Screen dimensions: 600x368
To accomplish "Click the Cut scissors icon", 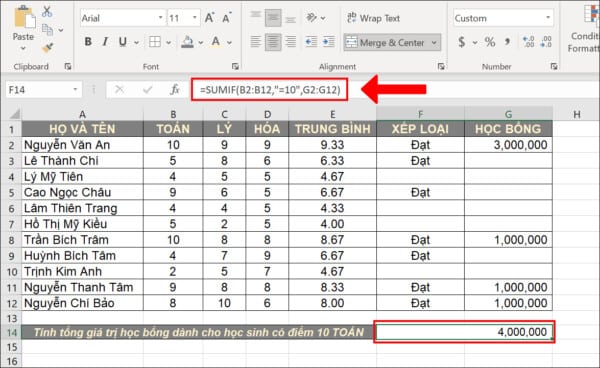I will pos(47,11).
